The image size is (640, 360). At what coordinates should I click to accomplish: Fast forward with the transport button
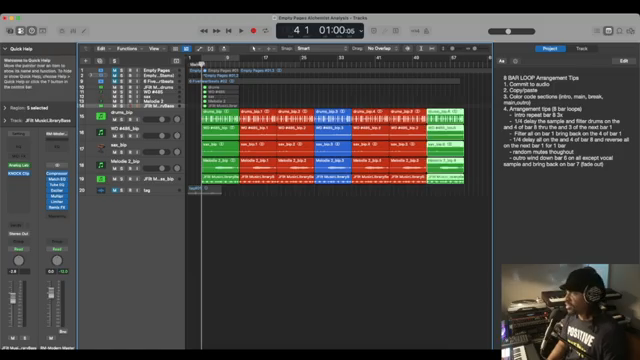[216, 31]
